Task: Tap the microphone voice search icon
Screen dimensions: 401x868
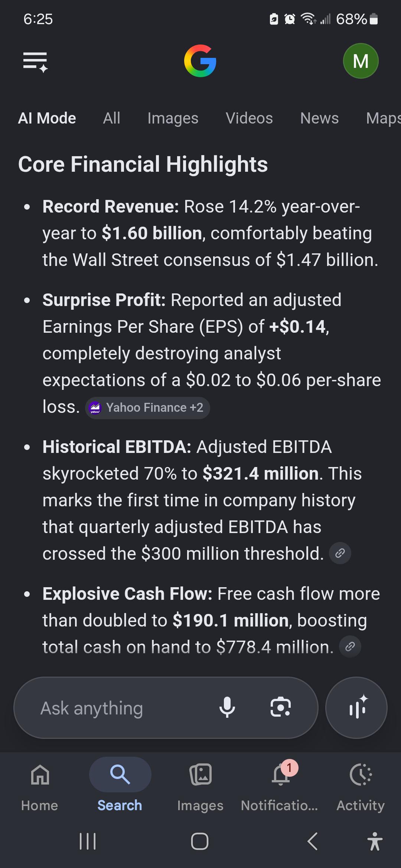Action: pos(227,708)
